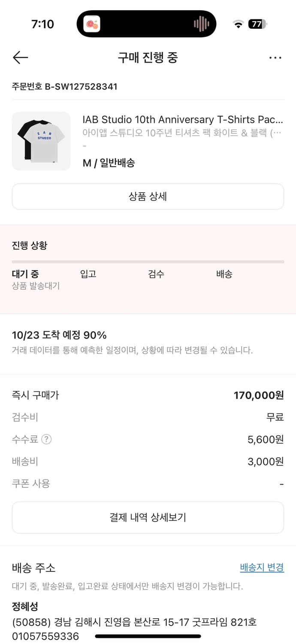Image resolution: width=296 pixels, height=644 pixels.
Task: Click the 결제 내역 상세보기 button
Action: pos(148,517)
